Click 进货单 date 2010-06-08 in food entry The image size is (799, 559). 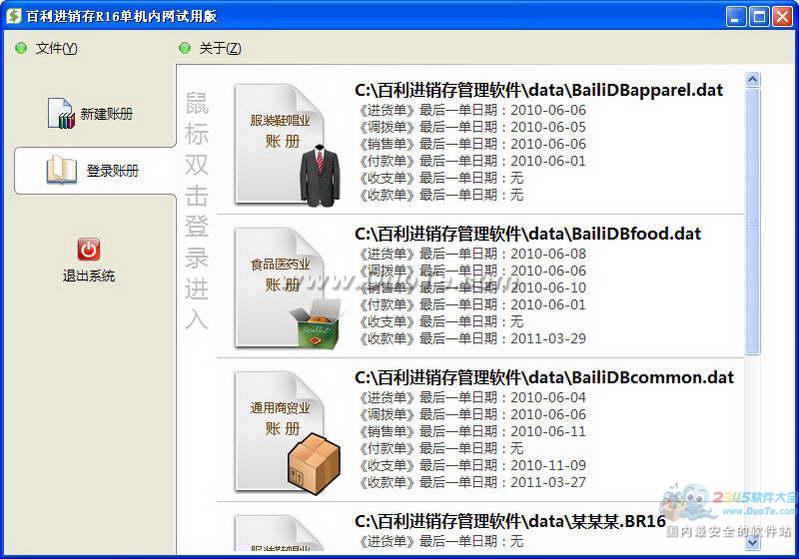tap(548, 254)
